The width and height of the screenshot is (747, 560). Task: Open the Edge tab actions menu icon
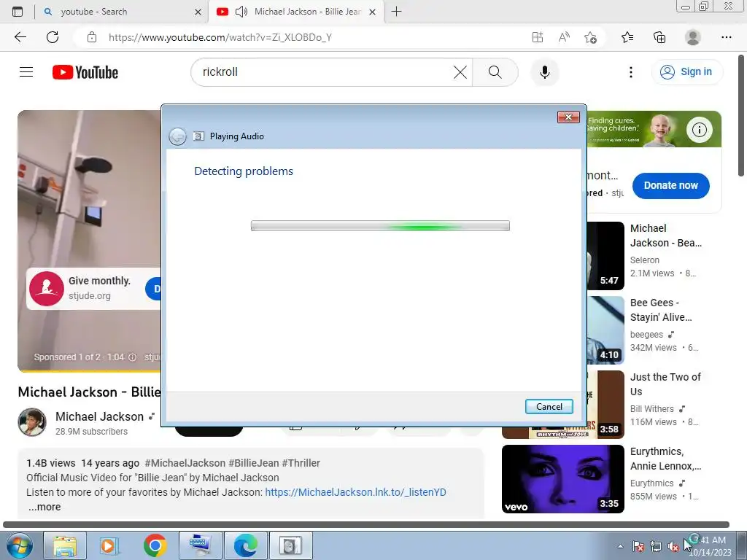(18, 12)
